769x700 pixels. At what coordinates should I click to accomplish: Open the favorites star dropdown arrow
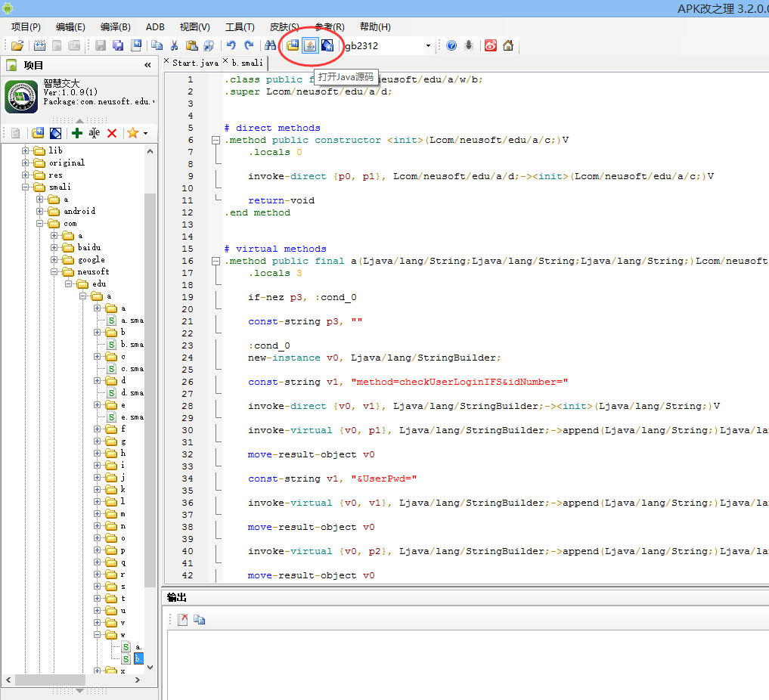(x=145, y=134)
